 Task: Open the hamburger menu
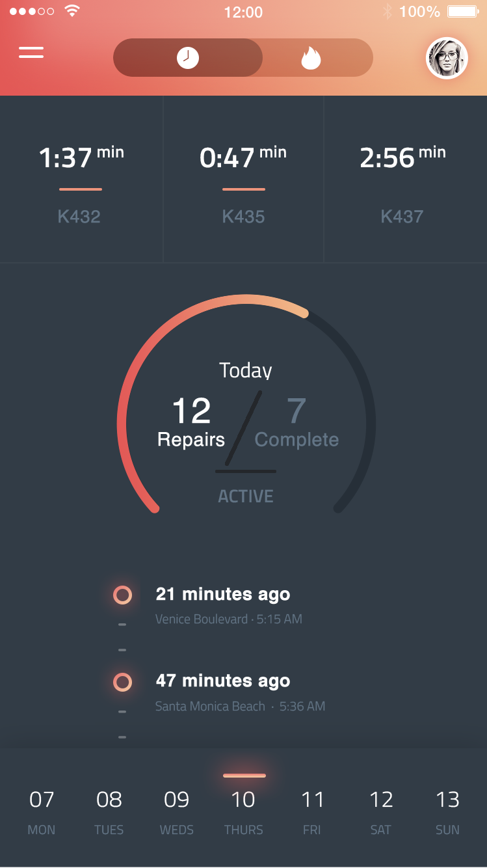(x=31, y=53)
